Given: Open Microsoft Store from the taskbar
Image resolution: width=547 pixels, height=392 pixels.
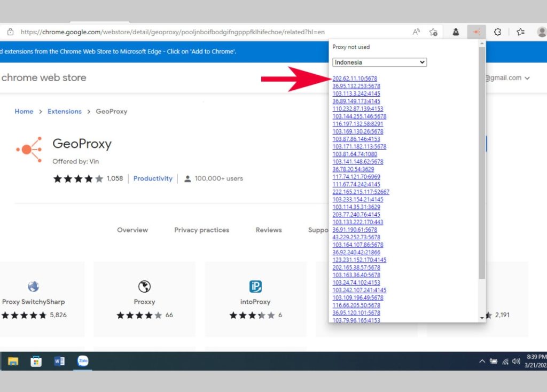Looking at the screenshot, I should click(36, 361).
